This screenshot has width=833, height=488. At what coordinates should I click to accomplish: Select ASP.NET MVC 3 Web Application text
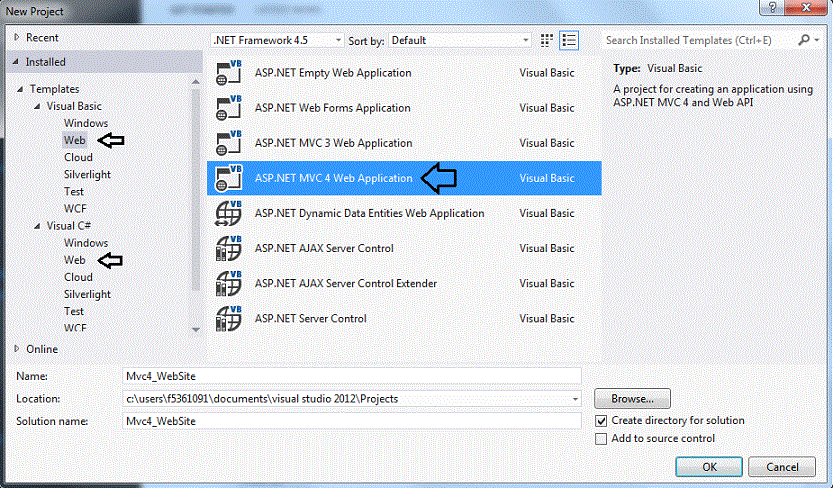tap(333, 143)
